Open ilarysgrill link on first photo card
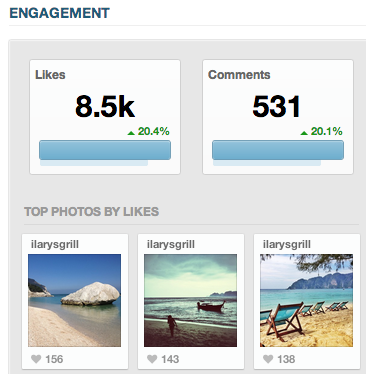Image resolution: width=366 pixels, height=374 pixels. 55,245
